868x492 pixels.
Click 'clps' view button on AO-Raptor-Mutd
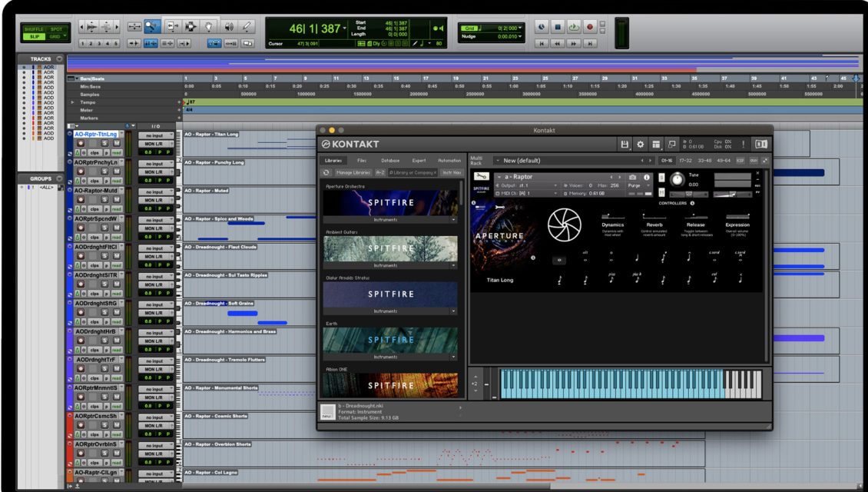tap(95, 209)
